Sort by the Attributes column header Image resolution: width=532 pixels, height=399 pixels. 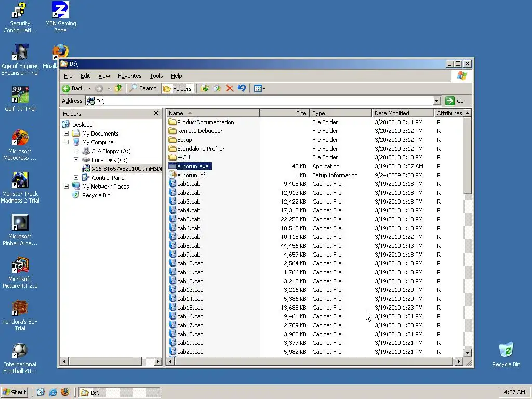[449, 113]
